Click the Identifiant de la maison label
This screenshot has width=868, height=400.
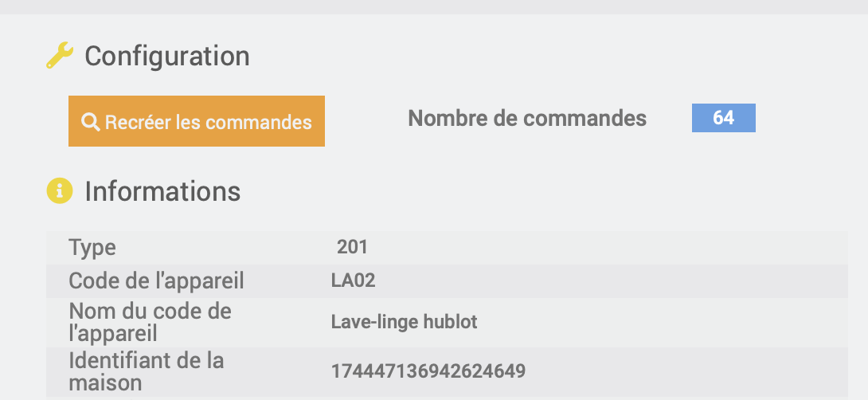(x=147, y=371)
